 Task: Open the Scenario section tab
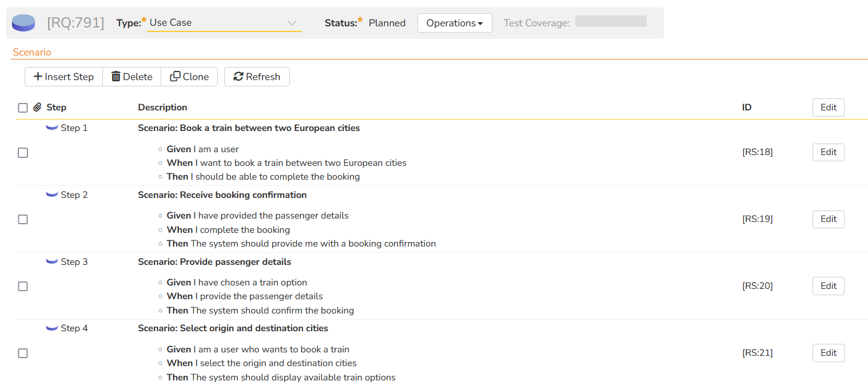point(32,53)
